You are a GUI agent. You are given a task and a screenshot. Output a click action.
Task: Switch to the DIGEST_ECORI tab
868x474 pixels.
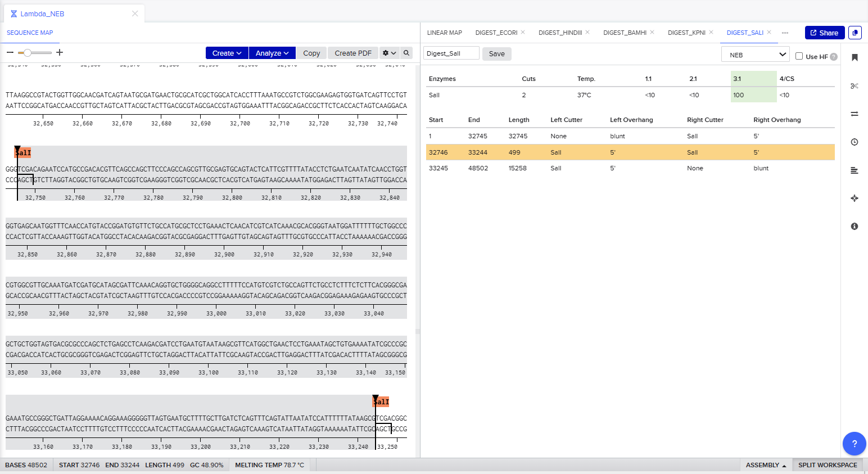pos(496,33)
